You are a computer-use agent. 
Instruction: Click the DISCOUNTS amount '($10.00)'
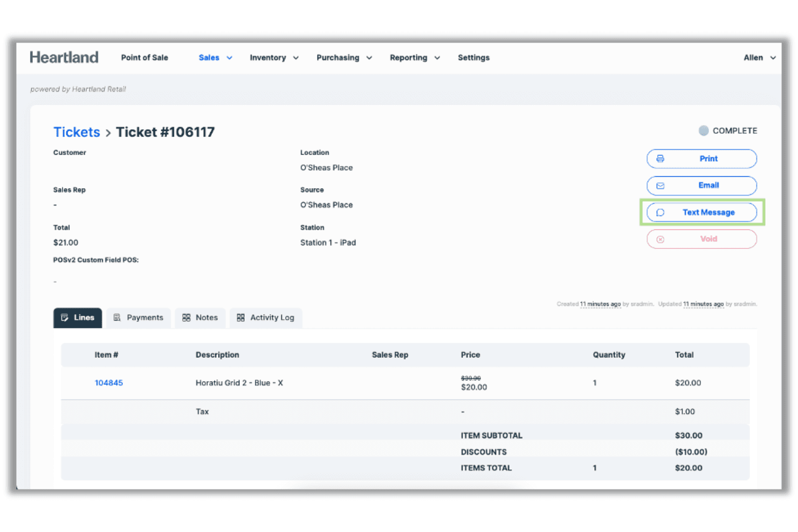pos(691,452)
